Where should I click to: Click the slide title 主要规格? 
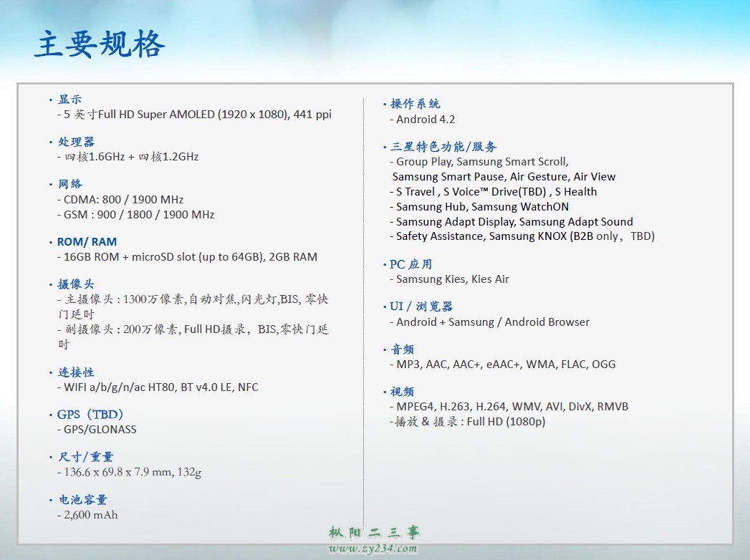pos(100,44)
